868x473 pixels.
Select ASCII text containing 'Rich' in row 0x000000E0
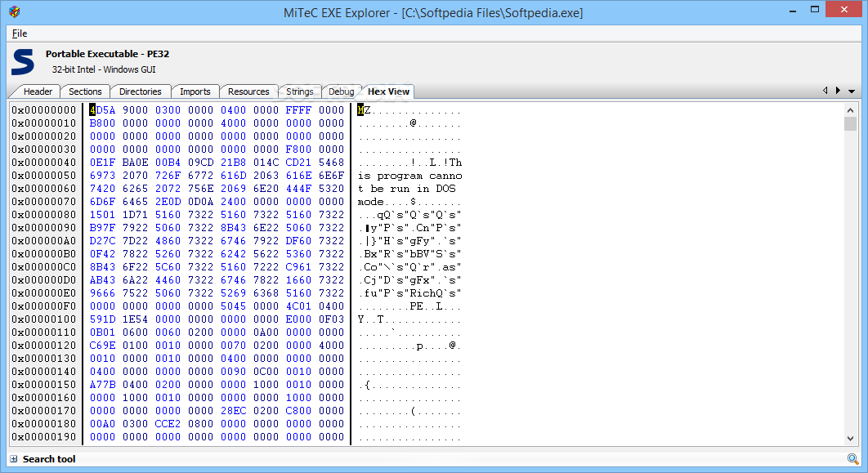pyautogui.click(x=409, y=293)
